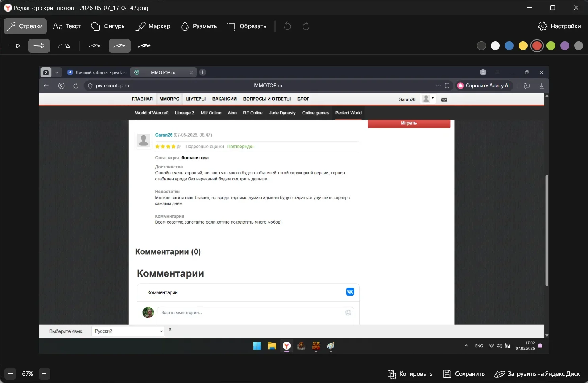This screenshot has width=588, height=383.
Task: Click World of Warcraft in the screenshot
Action: [152, 113]
